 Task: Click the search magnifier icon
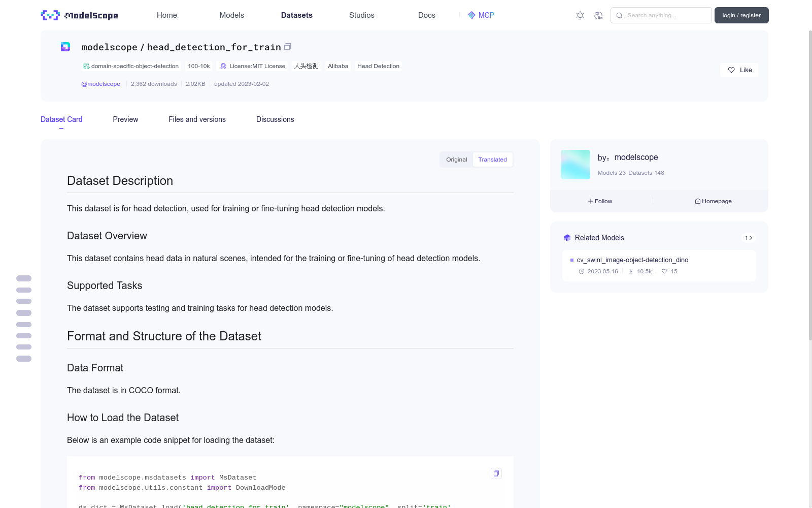(619, 15)
